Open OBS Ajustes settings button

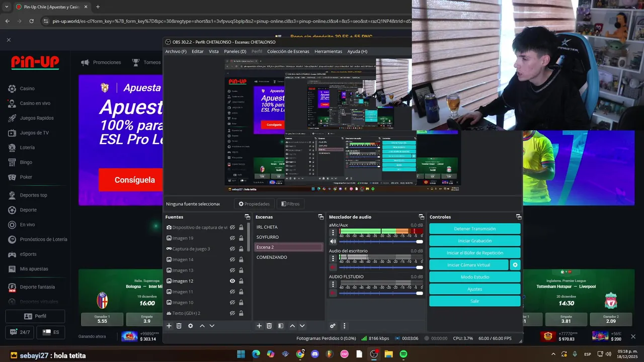click(474, 289)
